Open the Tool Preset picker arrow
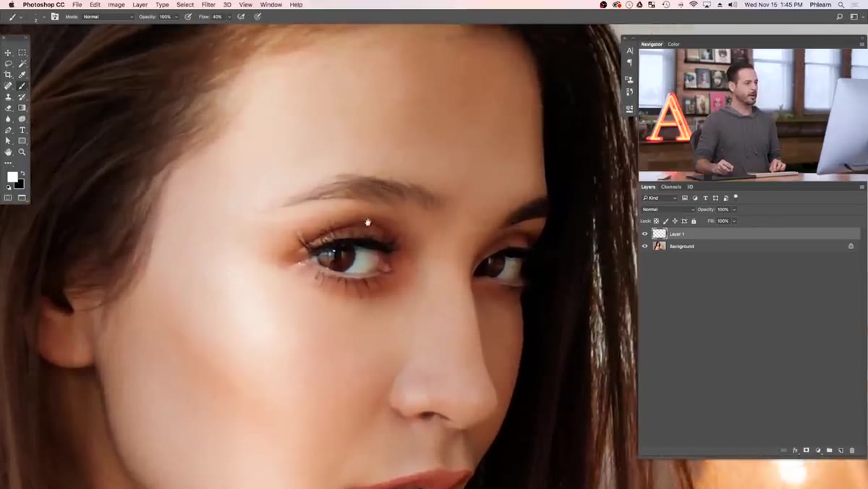The height and width of the screenshot is (489, 868). [x=21, y=17]
